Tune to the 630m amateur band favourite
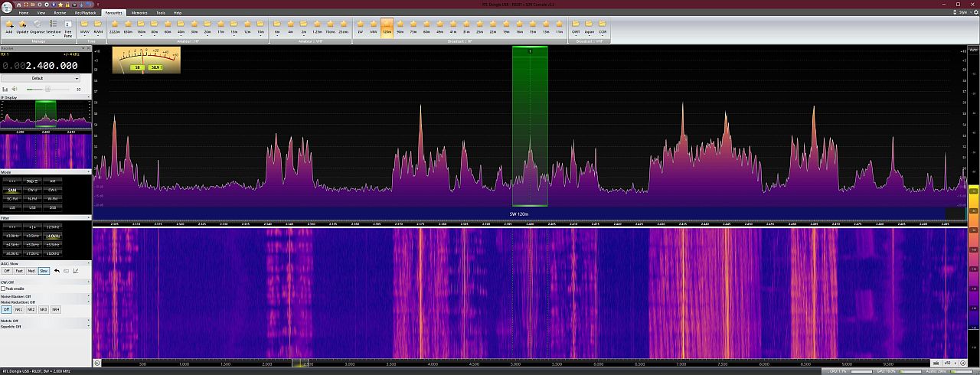The image size is (980, 375). click(128, 26)
